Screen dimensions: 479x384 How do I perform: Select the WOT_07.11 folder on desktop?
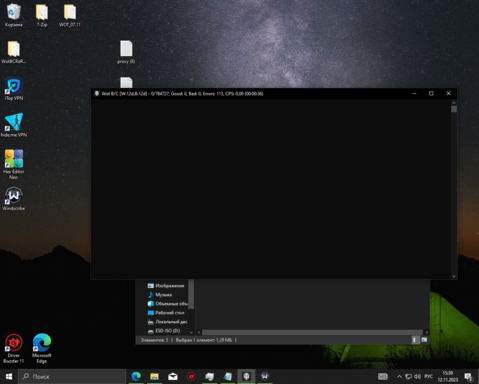click(70, 15)
